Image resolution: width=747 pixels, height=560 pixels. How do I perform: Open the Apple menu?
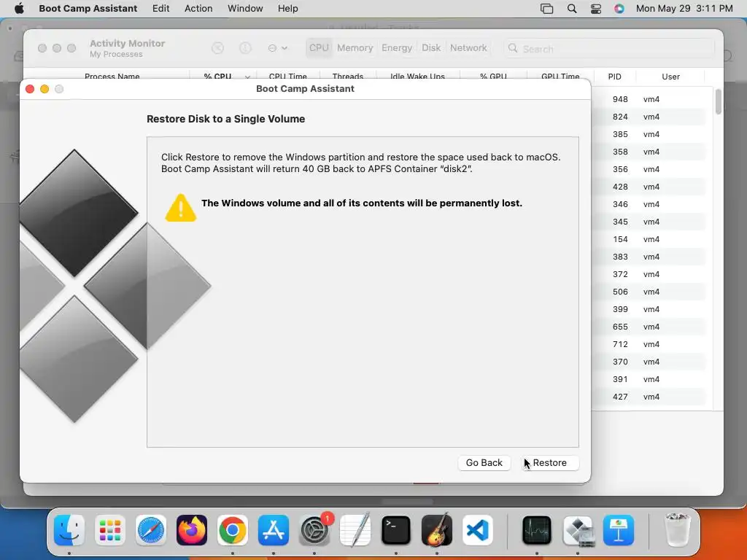tap(19, 9)
